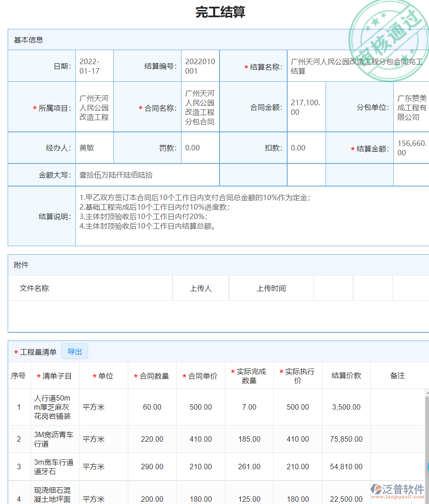
Task: Click the 日期 field showing 2022-01-17
Action: 89,65
